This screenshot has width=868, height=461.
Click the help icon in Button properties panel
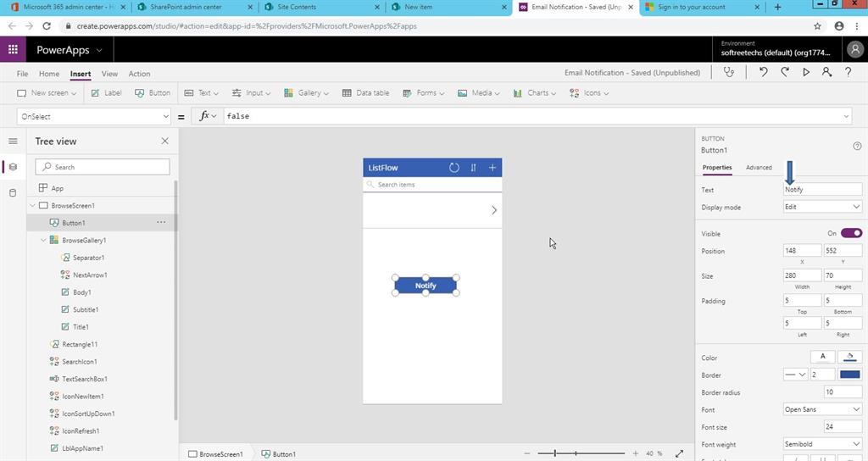point(857,146)
